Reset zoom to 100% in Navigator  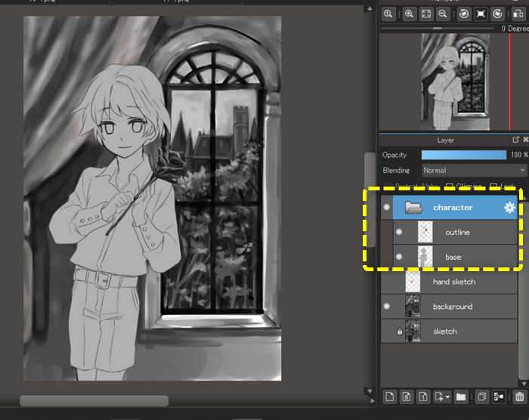coord(388,14)
